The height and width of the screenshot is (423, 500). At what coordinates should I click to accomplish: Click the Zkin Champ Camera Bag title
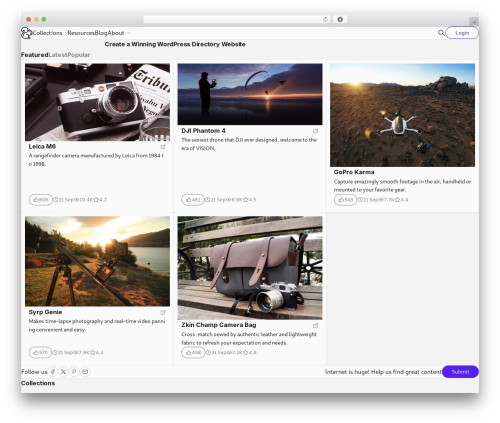pos(219,325)
